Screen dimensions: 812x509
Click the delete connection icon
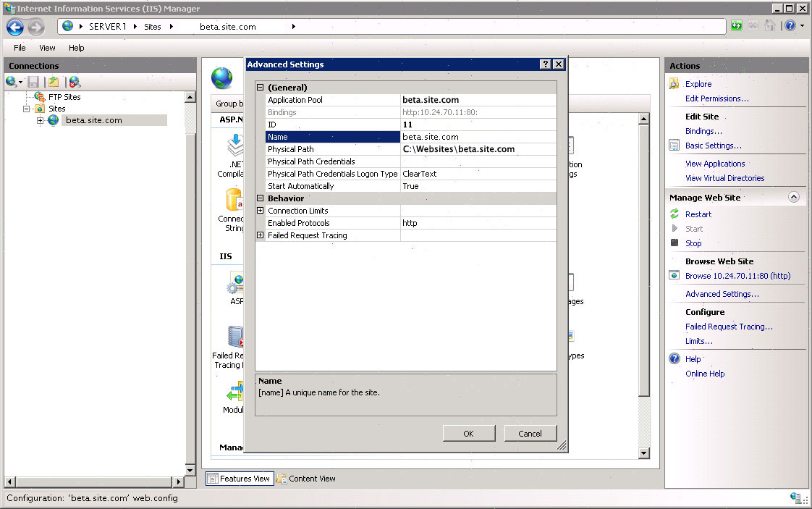(75, 82)
